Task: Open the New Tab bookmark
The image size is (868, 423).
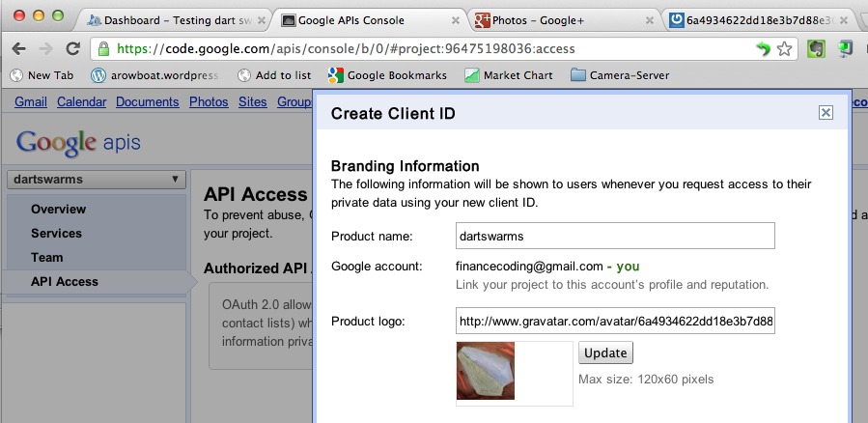Action: (x=42, y=75)
